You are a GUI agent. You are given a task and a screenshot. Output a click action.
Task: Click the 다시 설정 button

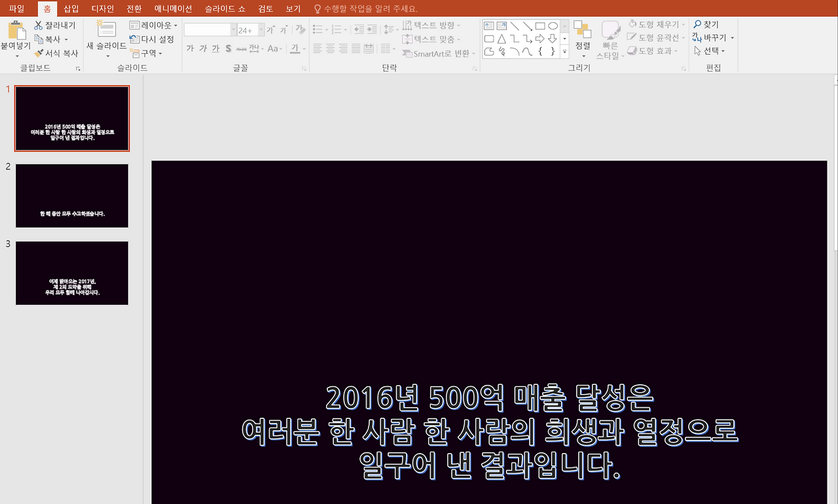click(149, 39)
